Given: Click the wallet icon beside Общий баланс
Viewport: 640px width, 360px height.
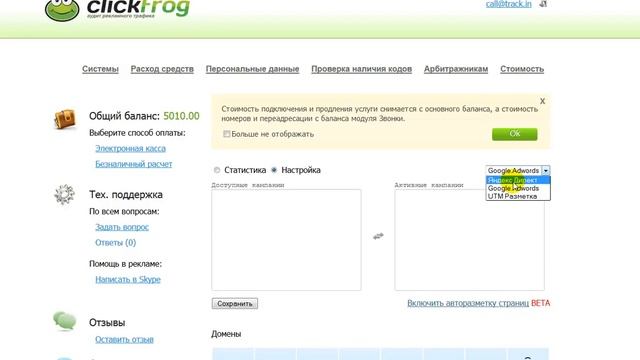Looking at the screenshot, I should click(65, 119).
